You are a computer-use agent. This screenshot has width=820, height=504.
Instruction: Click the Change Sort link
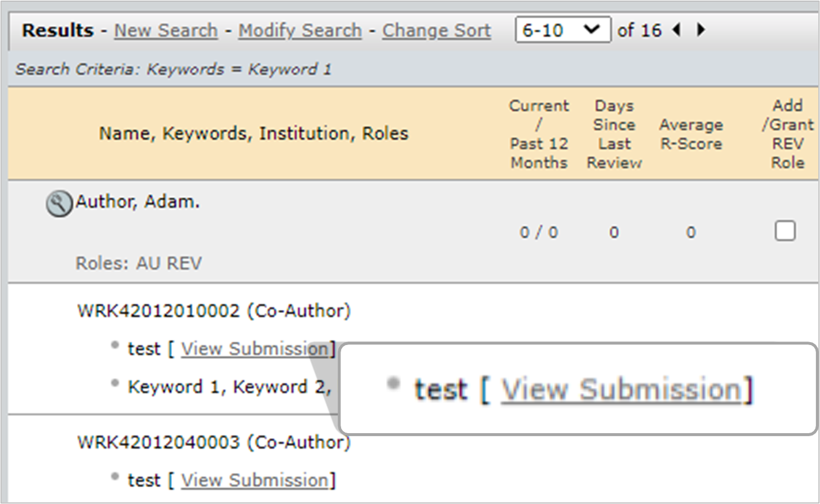(436, 31)
